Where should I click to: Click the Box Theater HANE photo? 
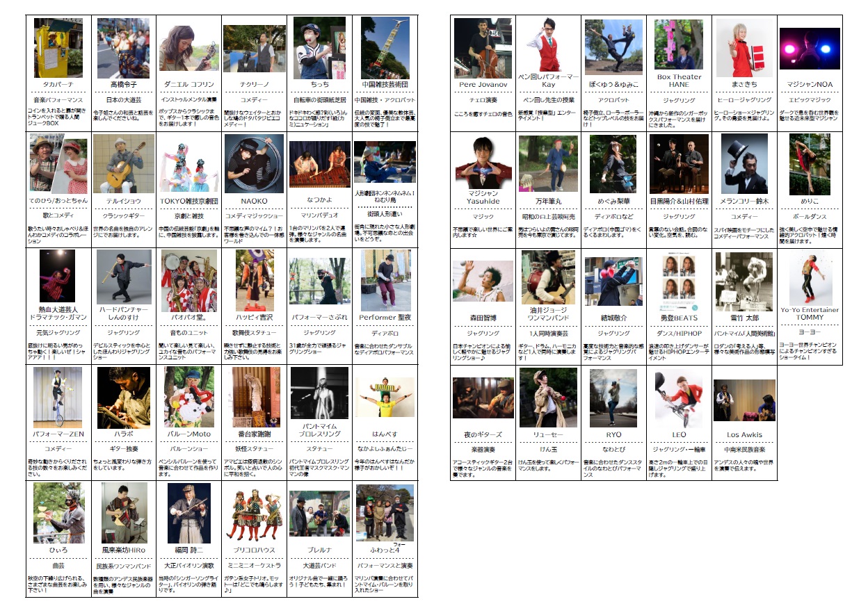(x=678, y=44)
